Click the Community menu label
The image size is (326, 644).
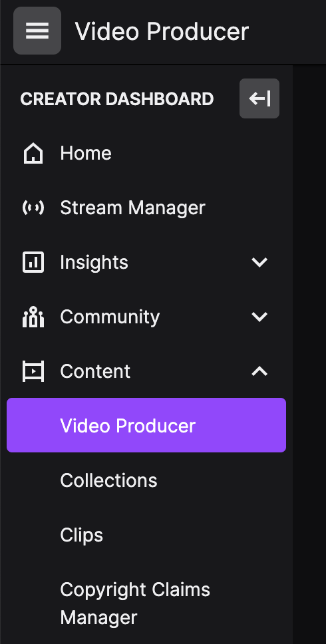pos(110,317)
